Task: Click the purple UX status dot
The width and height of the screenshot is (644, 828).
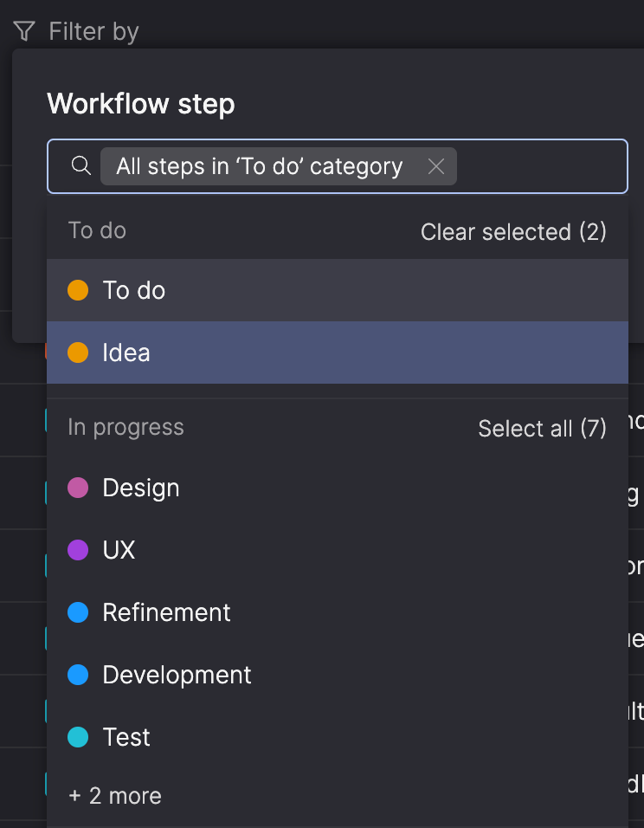Action: (x=78, y=550)
